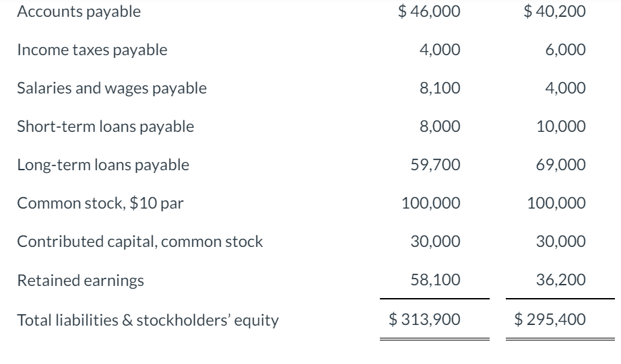Click the Accounts payable row label
The image size is (621, 364).
pyautogui.click(x=79, y=11)
